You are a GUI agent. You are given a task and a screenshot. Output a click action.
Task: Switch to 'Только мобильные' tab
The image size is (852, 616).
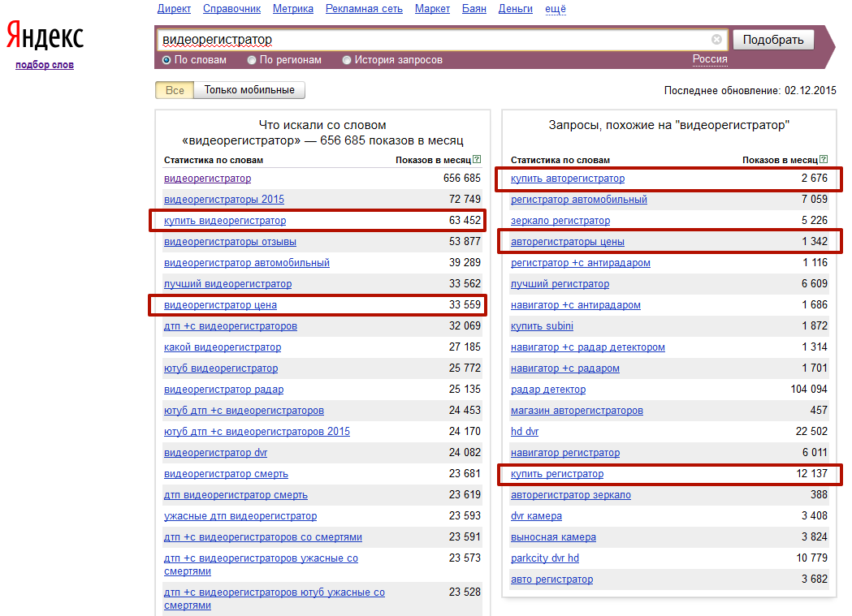pyautogui.click(x=249, y=90)
